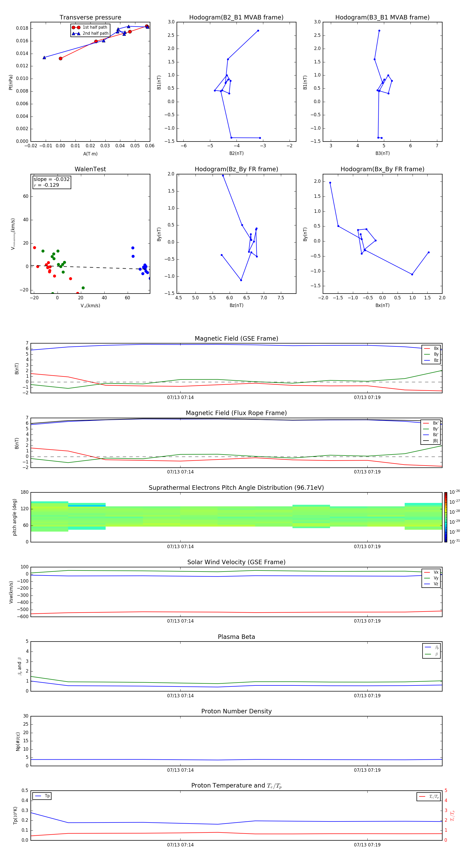
Task: Click the "Hodogram(B3_B1 MVAB frame)" title
Action: point(382,18)
